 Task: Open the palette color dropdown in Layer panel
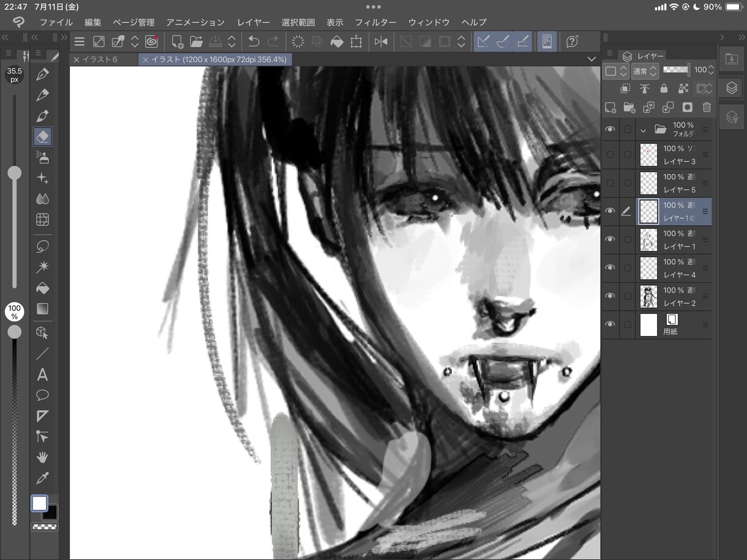pos(615,71)
